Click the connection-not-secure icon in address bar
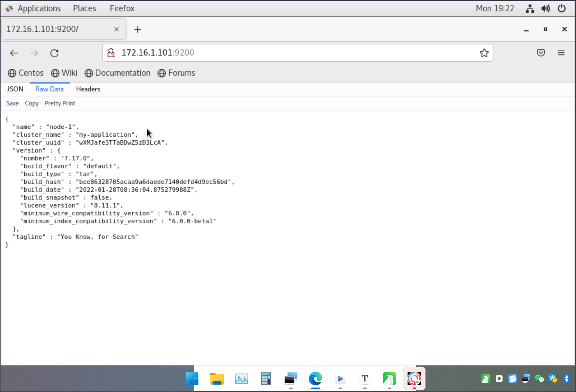The width and height of the screenshot is (576, 392). coord(111,52)
